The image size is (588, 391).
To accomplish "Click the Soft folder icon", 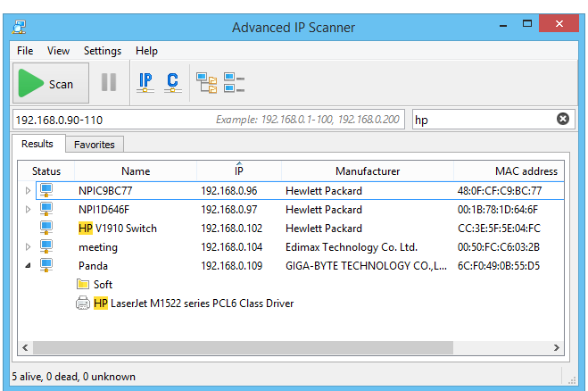I will [83, 284].
